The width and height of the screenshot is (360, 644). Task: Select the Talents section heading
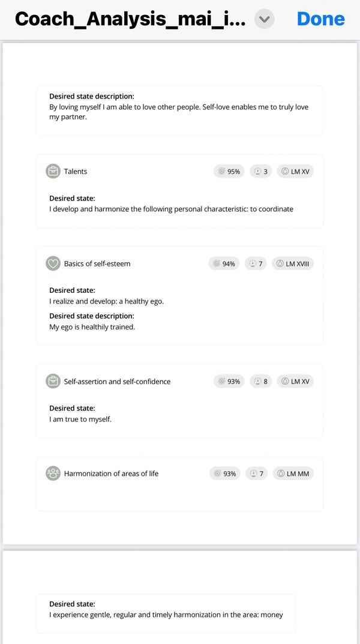click(76, 172)
